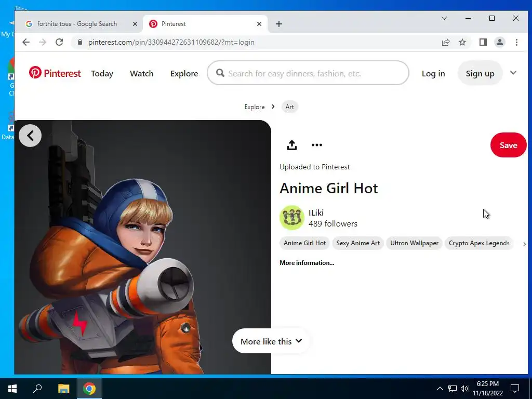This screenshot has height=399, width=532.
Task: Open the Chrome side panel icon
Action: [x=483, y=42]
